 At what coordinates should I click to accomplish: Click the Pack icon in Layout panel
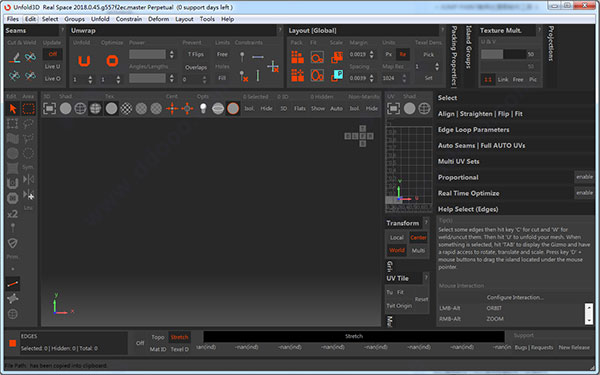tap(297, 57)
